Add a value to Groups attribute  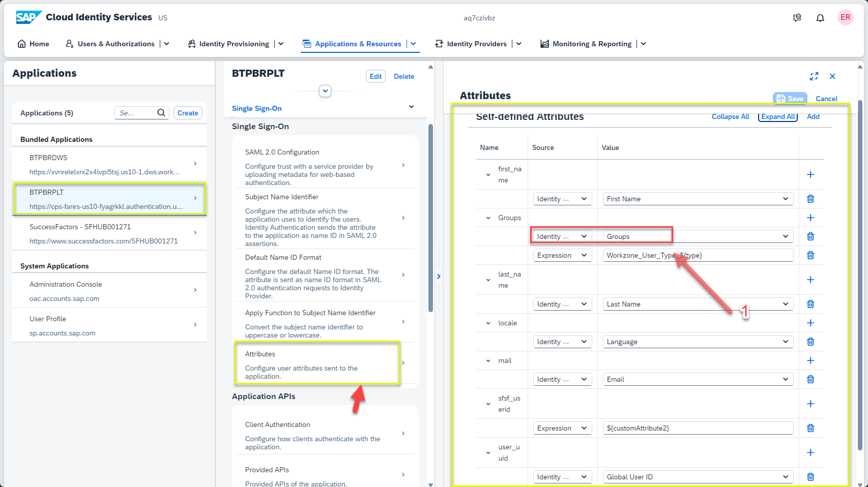[x=811, y=218]
